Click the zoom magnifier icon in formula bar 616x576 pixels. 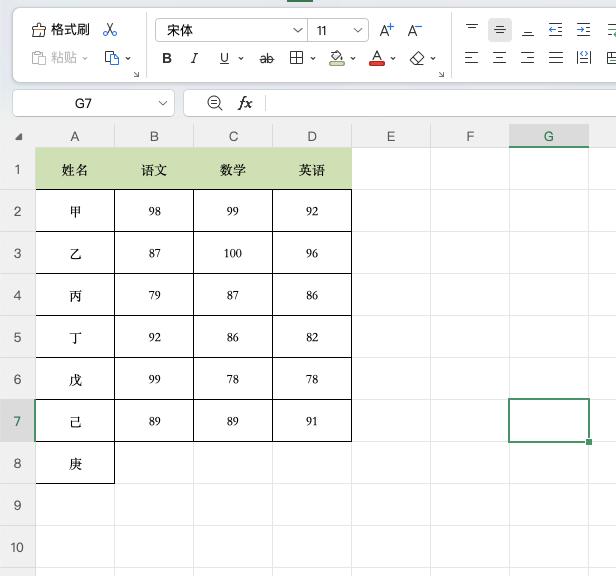click(214, 103)
